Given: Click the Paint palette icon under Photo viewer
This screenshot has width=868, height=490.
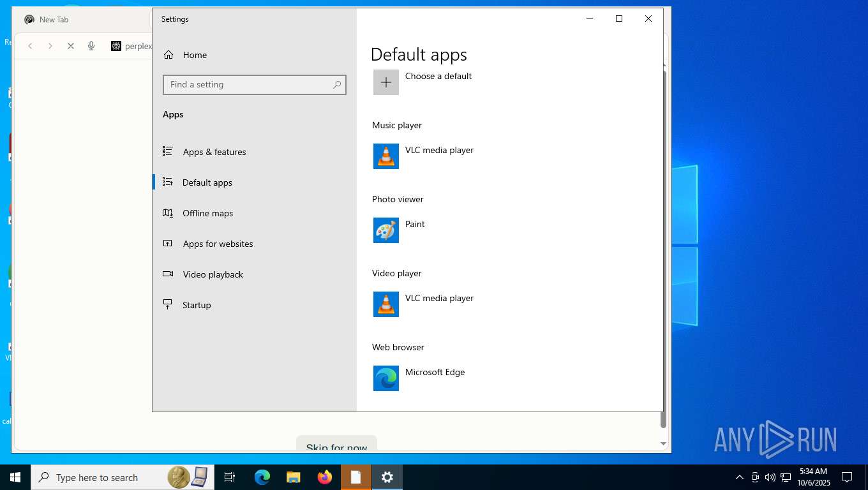Looking at the screenshot, I should click(x=386, y=230).
